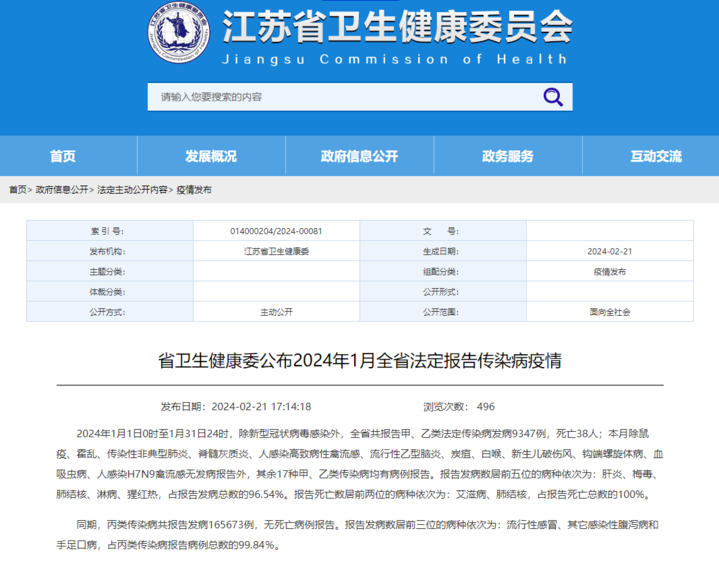Open the 发展概况 navigation tab
Screen dimensions: 719x562
coord(211,156)
